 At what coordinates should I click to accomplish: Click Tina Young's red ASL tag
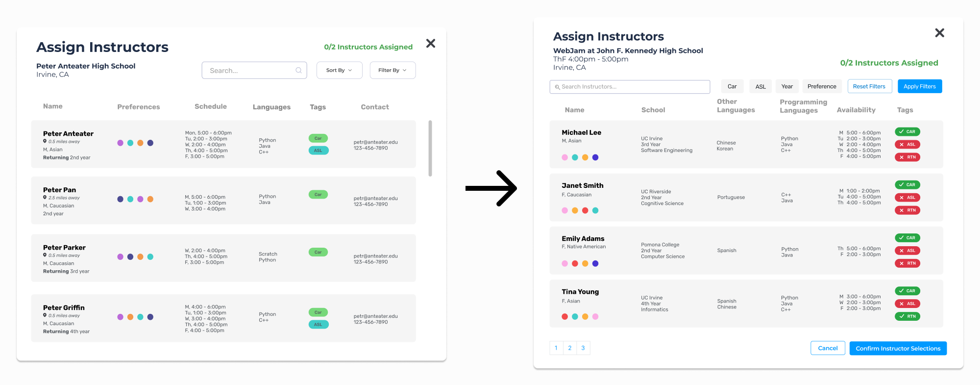(907, 304)
